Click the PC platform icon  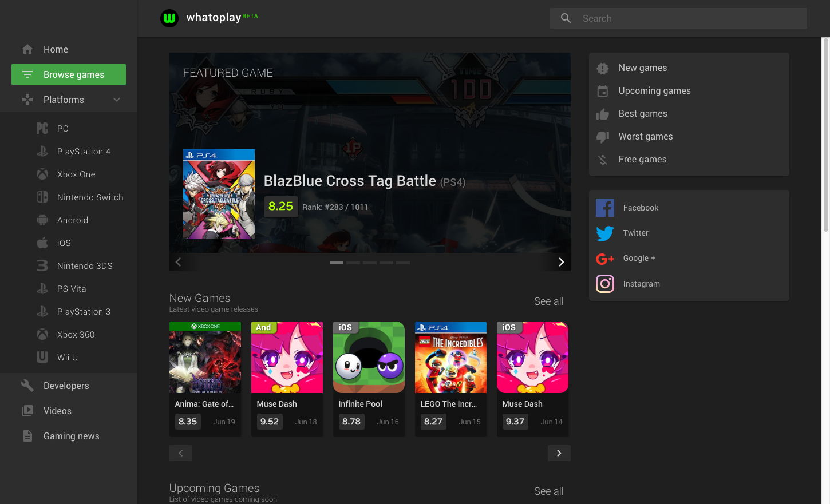coord(42,129)
